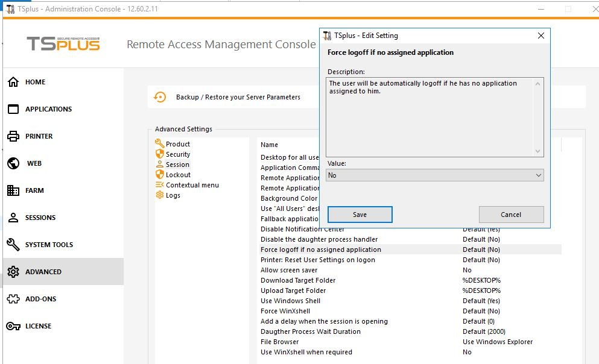This screenshot has width=599, height=364.
Task: Click the Security shield icon
Action: [x=160, y=154]
